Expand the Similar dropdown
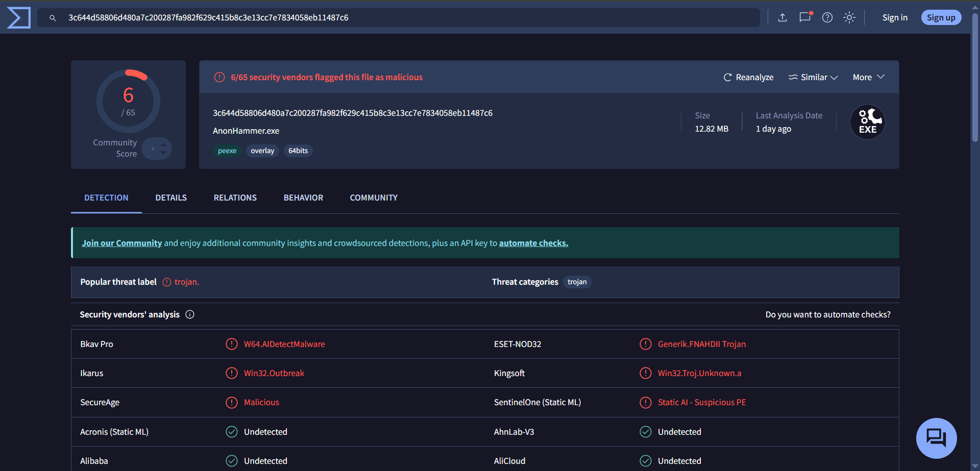Screen dimensions: 980x471 tap(813, 78)
